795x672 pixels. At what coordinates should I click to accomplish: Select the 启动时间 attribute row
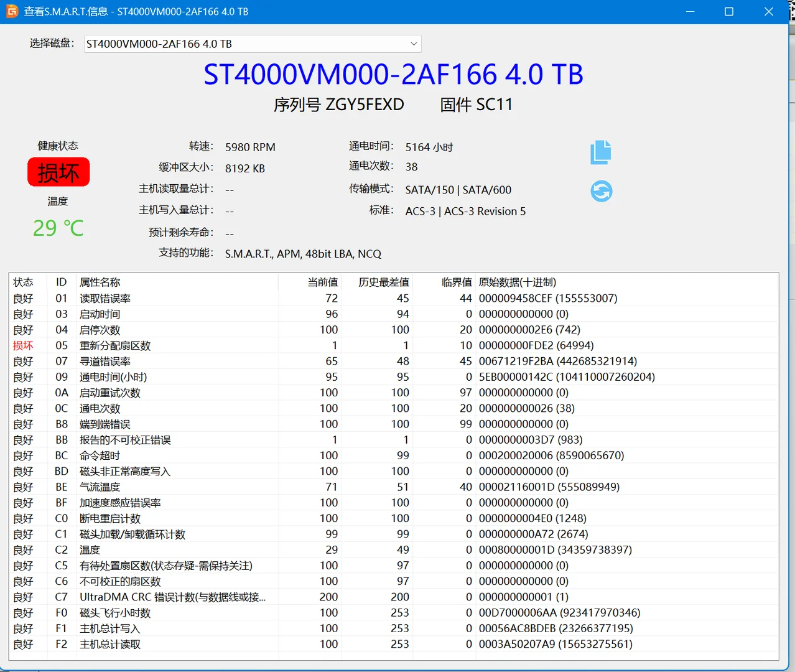click(x=394, y=314)
